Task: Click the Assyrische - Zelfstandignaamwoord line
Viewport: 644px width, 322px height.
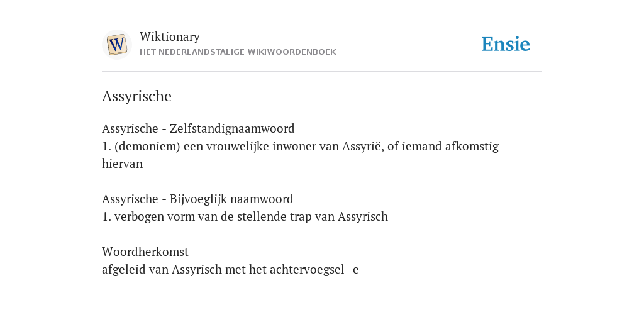Action: pyautogui.click(x=198, y=128)
